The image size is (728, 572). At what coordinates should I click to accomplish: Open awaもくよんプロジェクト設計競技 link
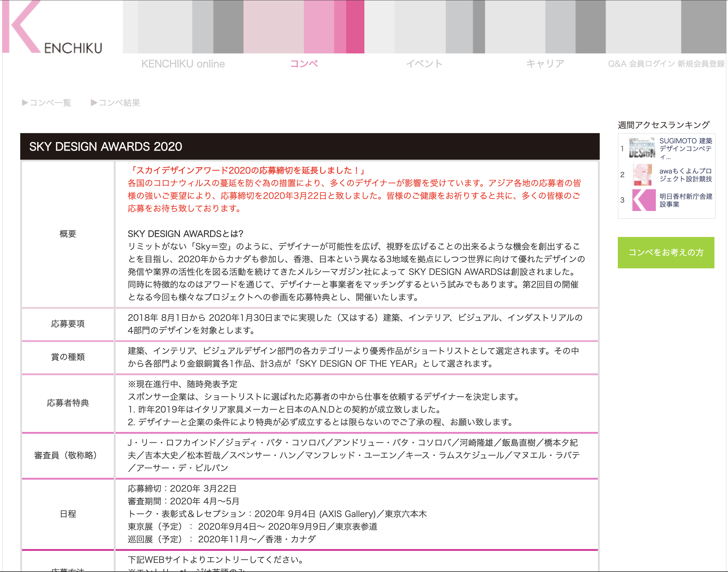pyautogui.click(x=685, y=175)
